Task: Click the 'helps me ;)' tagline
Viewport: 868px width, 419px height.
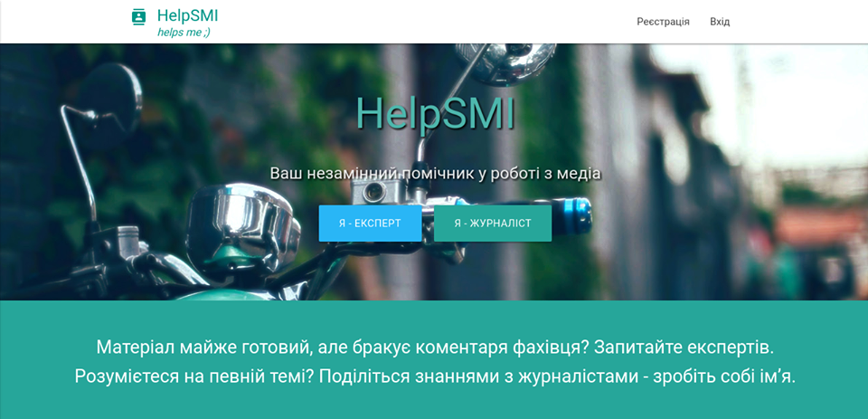Action: coord(184,33)
